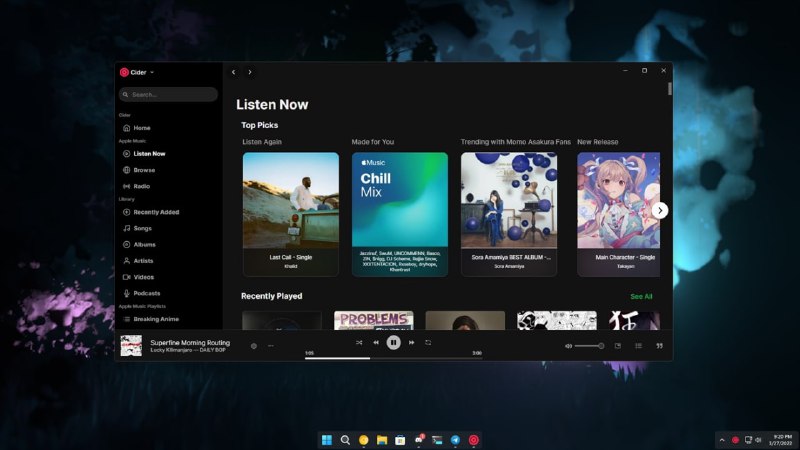Click song title Superfine Morning Routing
800x450 pixels.
click(190, 343)
